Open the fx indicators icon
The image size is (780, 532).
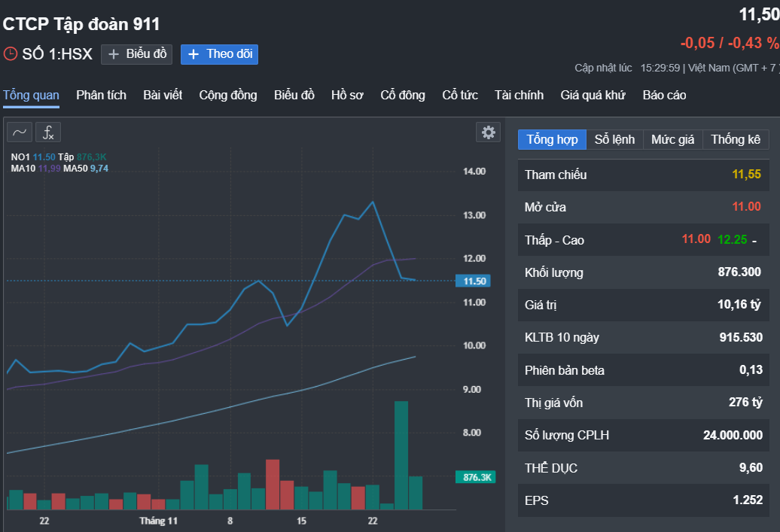(48, 132)
